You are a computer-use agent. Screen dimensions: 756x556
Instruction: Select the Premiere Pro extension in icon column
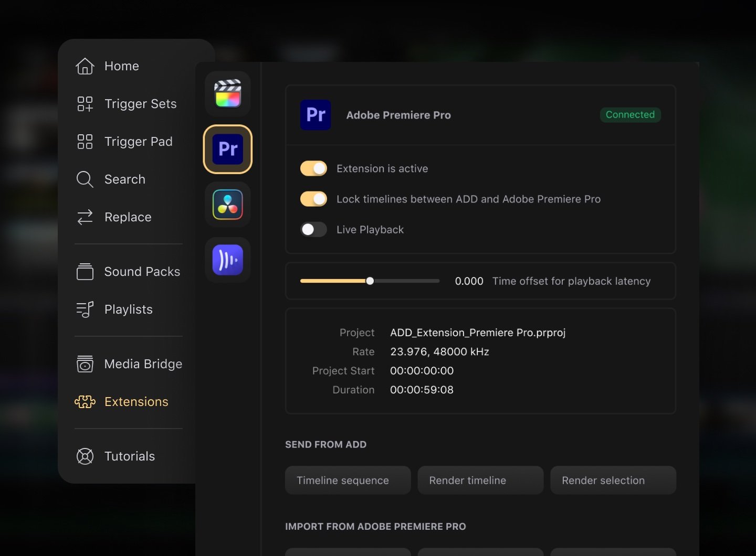228,149
